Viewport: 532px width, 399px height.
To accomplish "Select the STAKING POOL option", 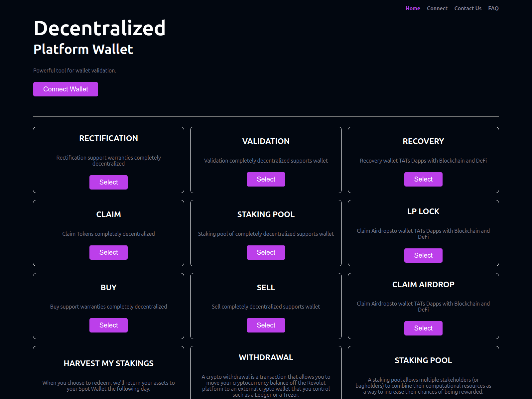I will coord(266,252).
